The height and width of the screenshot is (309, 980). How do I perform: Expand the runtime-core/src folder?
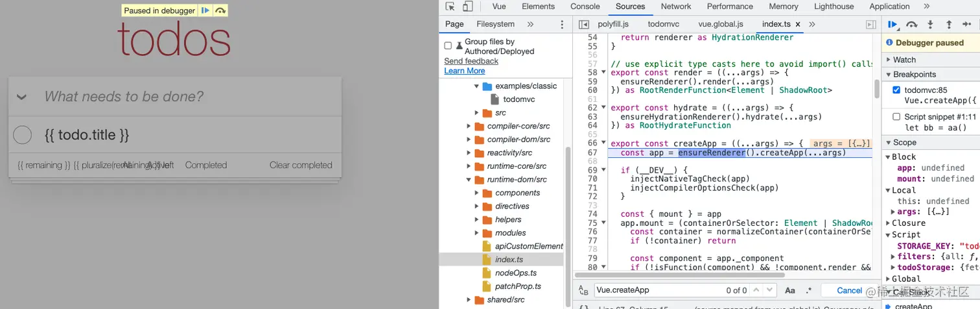[x=469, y=166]
